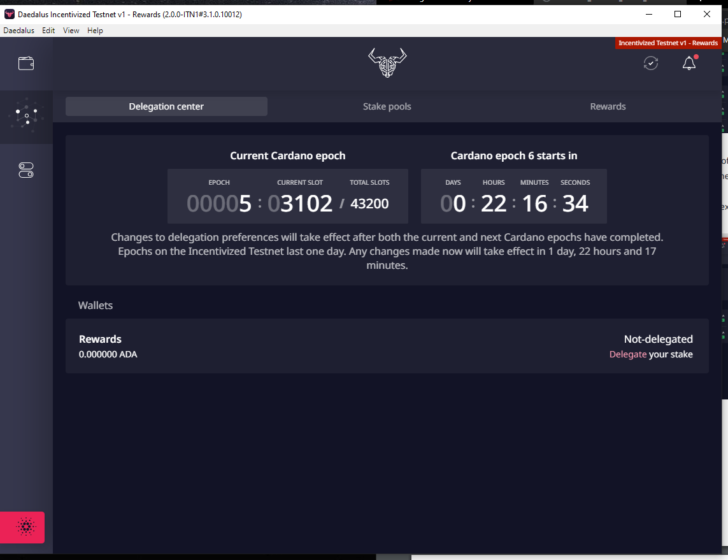Click the Daedalus bull logo
This screenshot has width=728, height=560.
coord(387,62)
